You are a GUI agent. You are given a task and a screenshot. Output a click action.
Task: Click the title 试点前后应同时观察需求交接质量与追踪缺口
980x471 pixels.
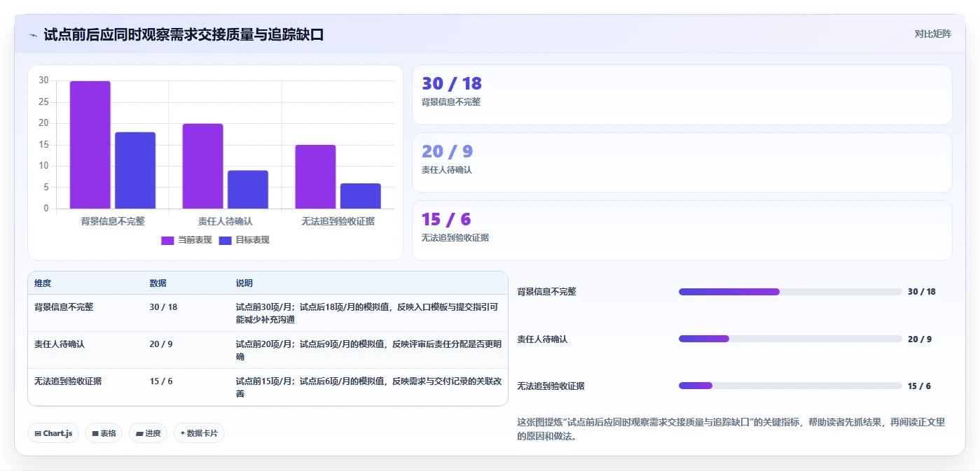[x=184, y=34]
